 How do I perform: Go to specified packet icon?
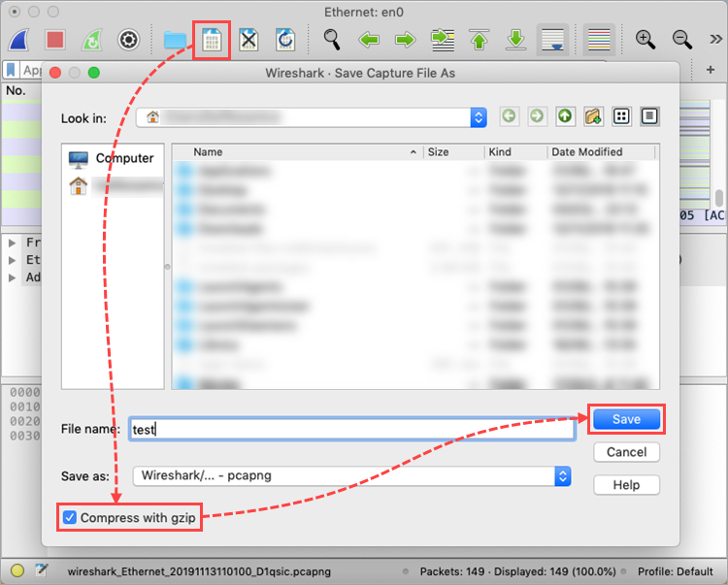[x=443, y=40]
